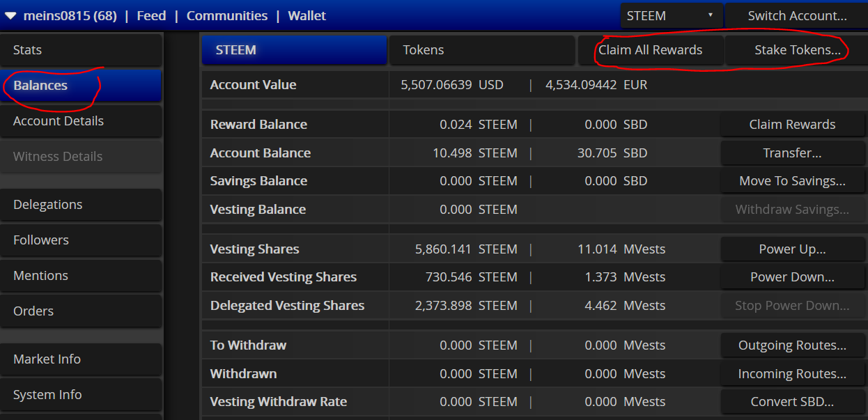This screenshot has height=420, width=868.
Task: Select the 2,373.898 STEEM delegated value
Action: tap(466, 306)
